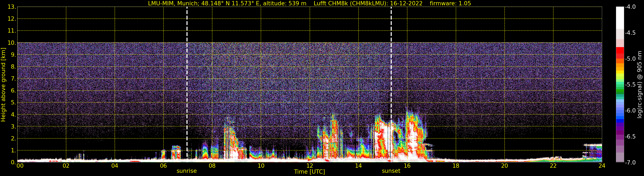Click the height axis tick label '10.'

(12, 43)
